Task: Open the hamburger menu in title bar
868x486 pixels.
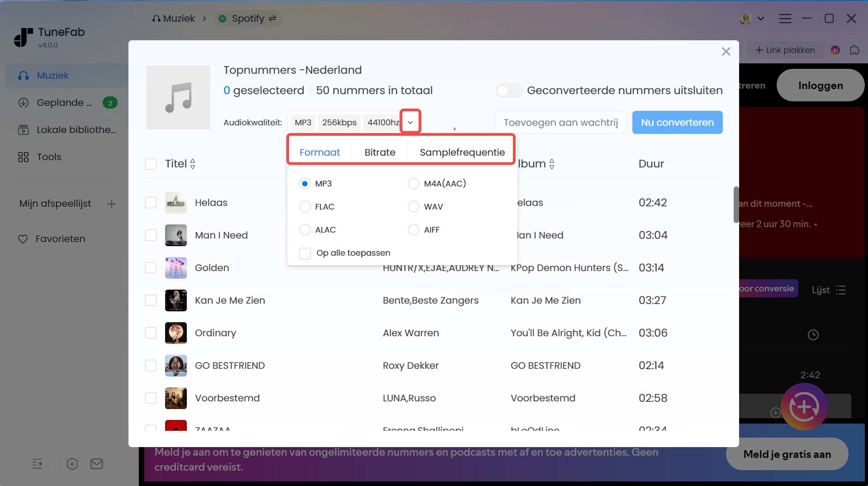Action: pyautogui.click(x=785, y=19)
